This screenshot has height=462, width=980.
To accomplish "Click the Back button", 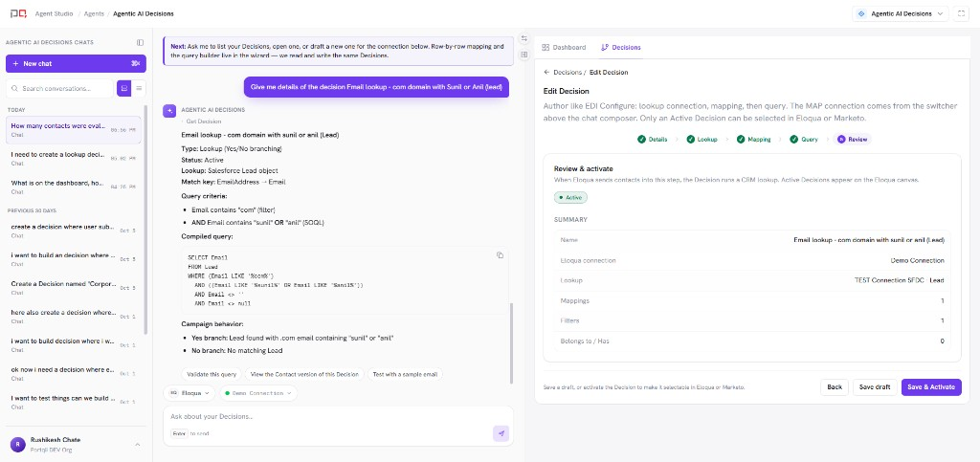I will click(x=835, y=387).
